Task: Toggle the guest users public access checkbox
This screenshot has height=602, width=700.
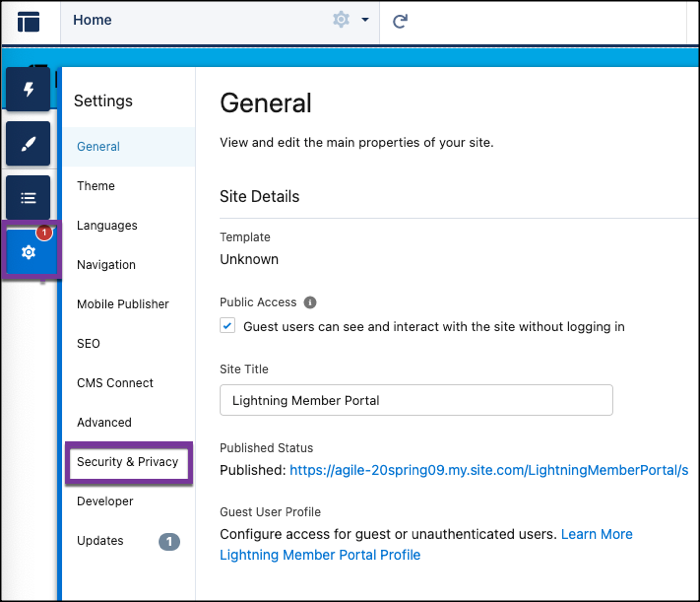Action: [228, 326]
